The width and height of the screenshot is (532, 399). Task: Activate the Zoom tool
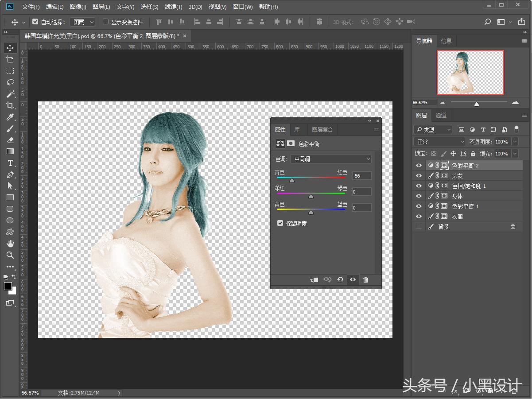click(x=10, y=255)
